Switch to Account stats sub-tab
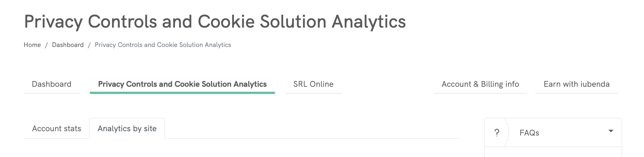Image resolution: width=644 pixels, height=157 pixels. [56, 129]
